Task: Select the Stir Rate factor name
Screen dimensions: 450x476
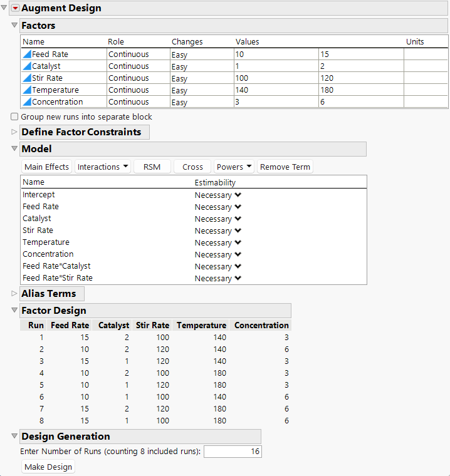Action: tap(48, 78)
